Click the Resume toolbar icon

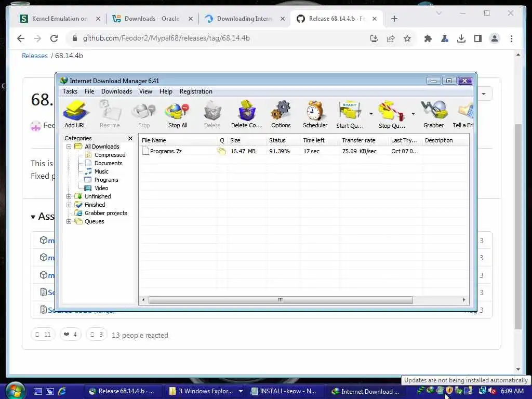(110, 114)
